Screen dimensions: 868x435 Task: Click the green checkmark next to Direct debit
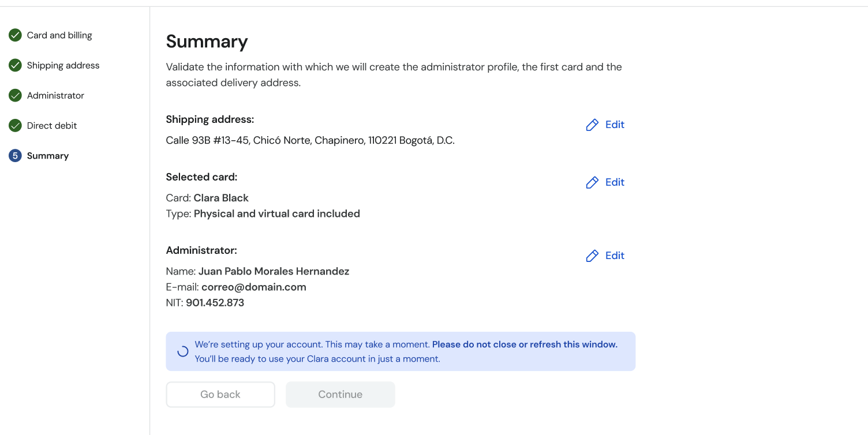coord(15,125)
